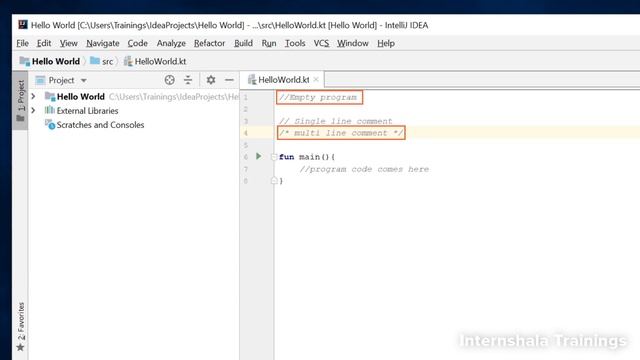This screenshot has height=360, width=640.
Task: Click the Kotlin file icon on the editor tab
Action: pos(252,80)
